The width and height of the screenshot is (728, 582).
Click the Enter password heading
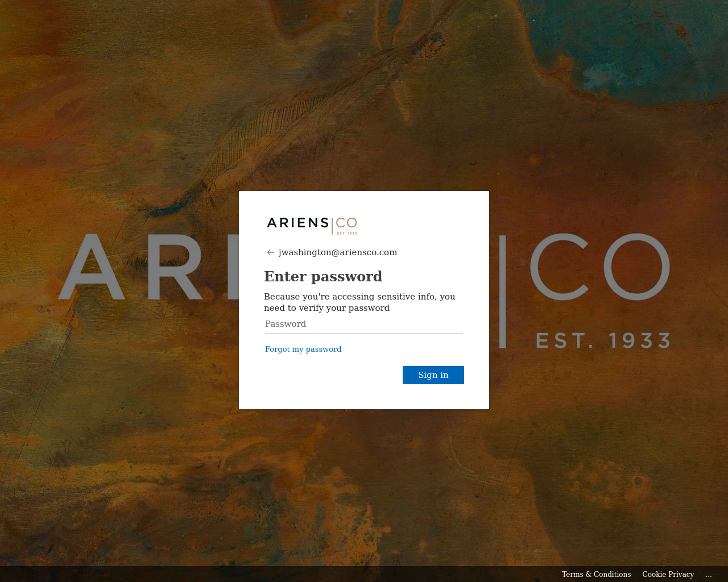[323, 277]
